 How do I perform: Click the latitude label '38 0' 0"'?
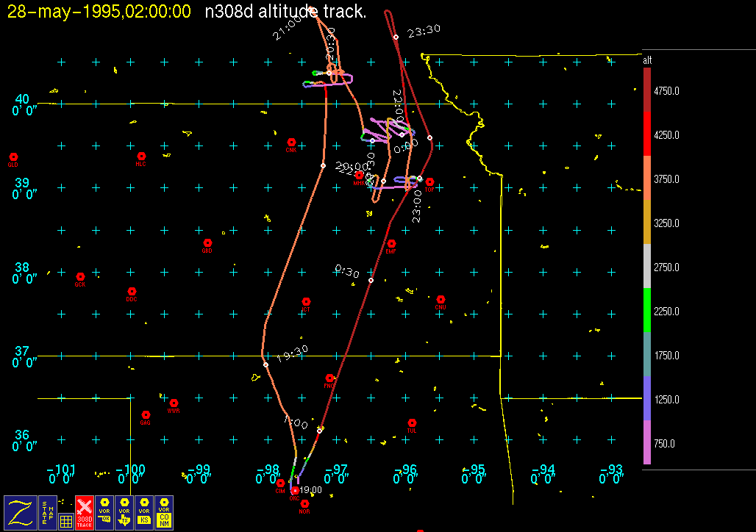pyautogui.click(x=24, y=273)
